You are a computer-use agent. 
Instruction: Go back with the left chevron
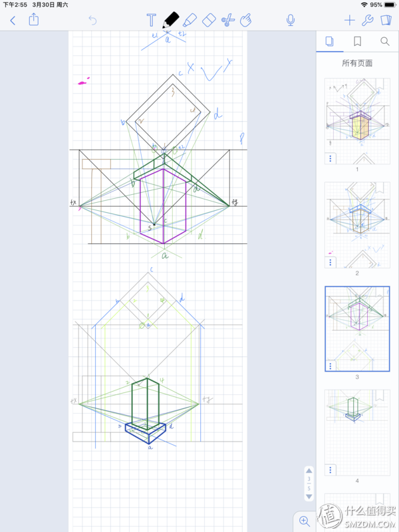pos(13,21)
